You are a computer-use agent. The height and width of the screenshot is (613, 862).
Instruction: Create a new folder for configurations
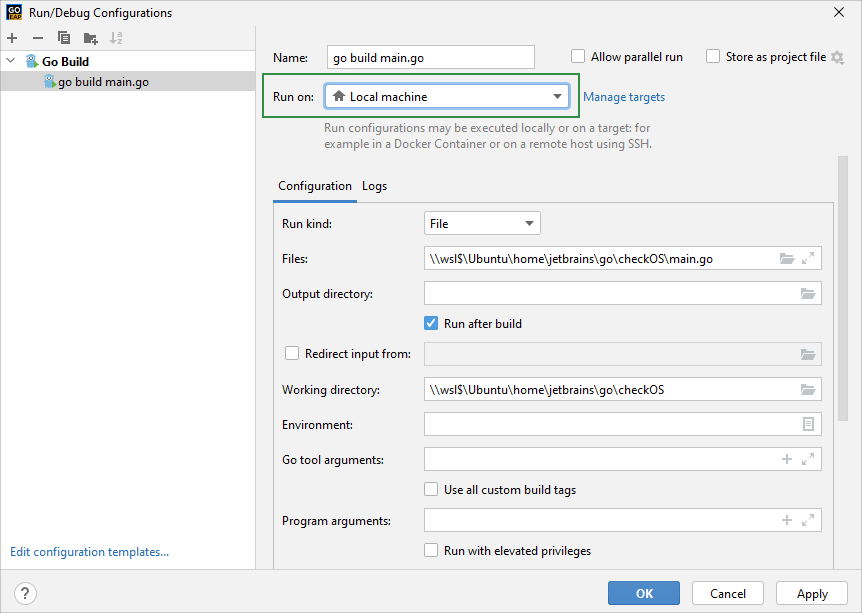pyautogui.click(x=90, y=38)
